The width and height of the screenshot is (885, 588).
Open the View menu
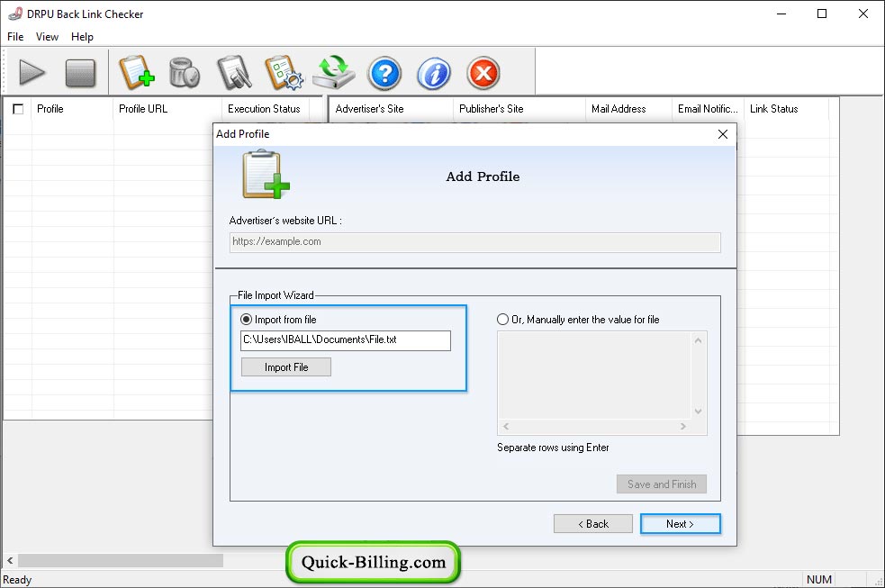click(47, 37)
